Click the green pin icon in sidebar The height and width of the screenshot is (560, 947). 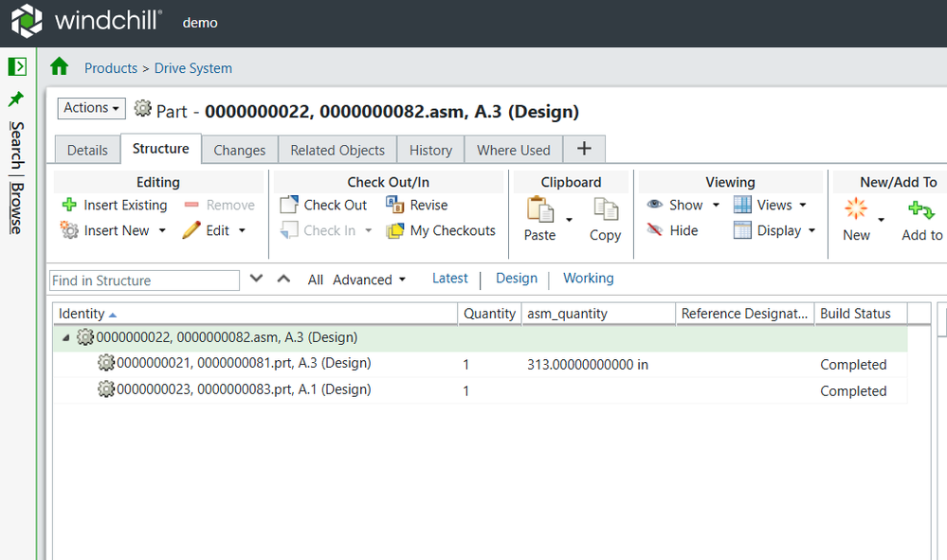point(16,99)
